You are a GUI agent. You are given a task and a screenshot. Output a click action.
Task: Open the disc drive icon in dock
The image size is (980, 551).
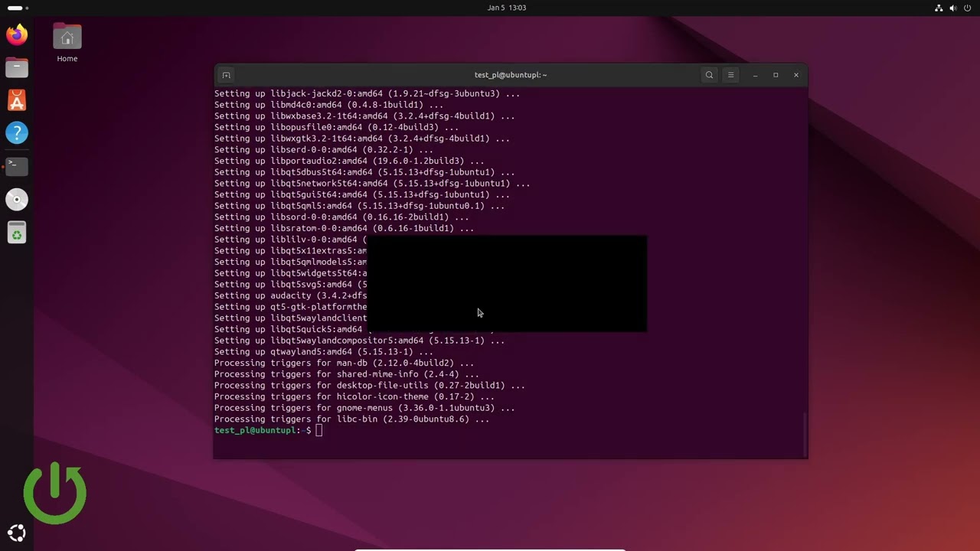coord(17,200)
